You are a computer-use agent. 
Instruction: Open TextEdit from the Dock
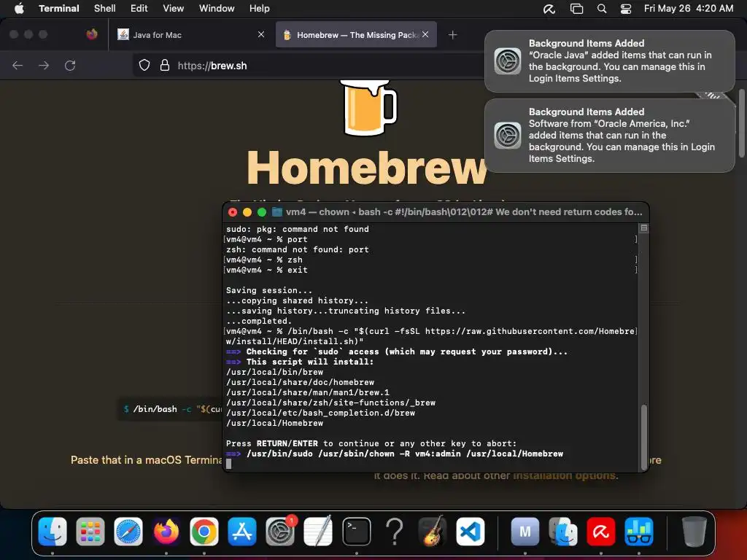(318, 532)
